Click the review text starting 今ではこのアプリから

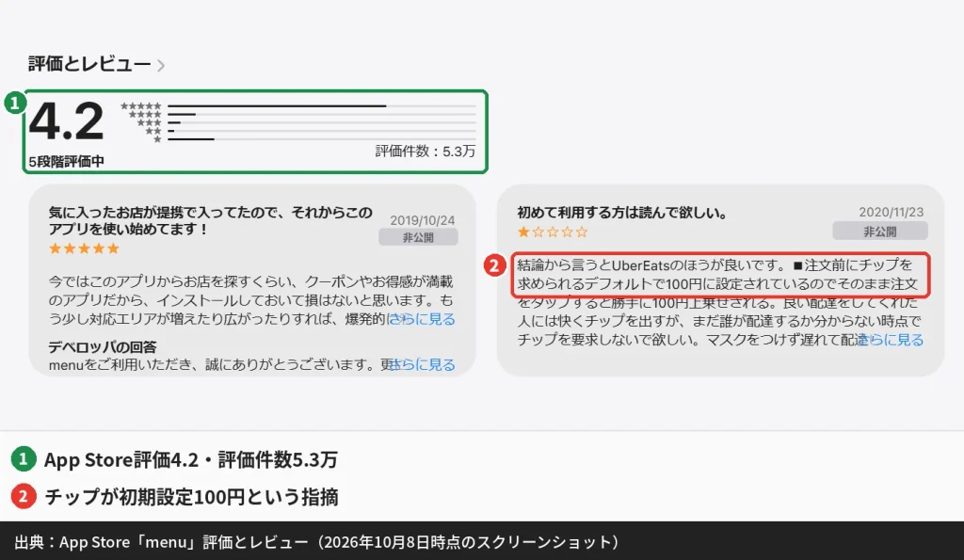pos(251,300)
